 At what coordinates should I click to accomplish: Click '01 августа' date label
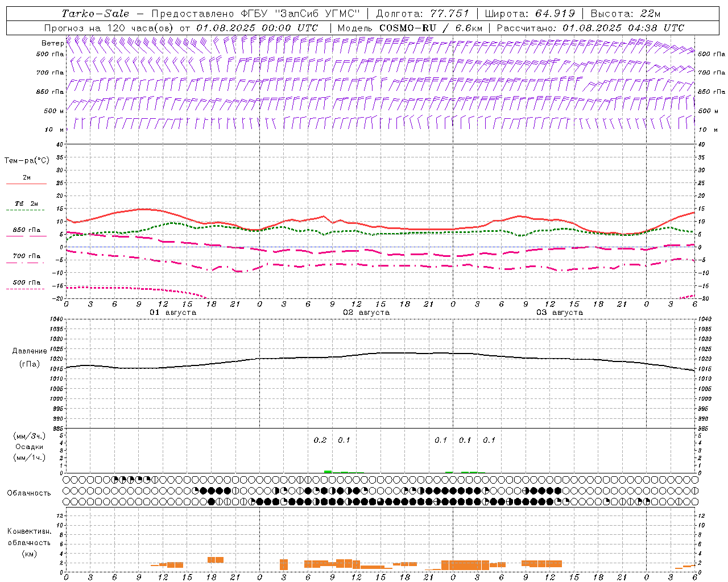point(173,313)
